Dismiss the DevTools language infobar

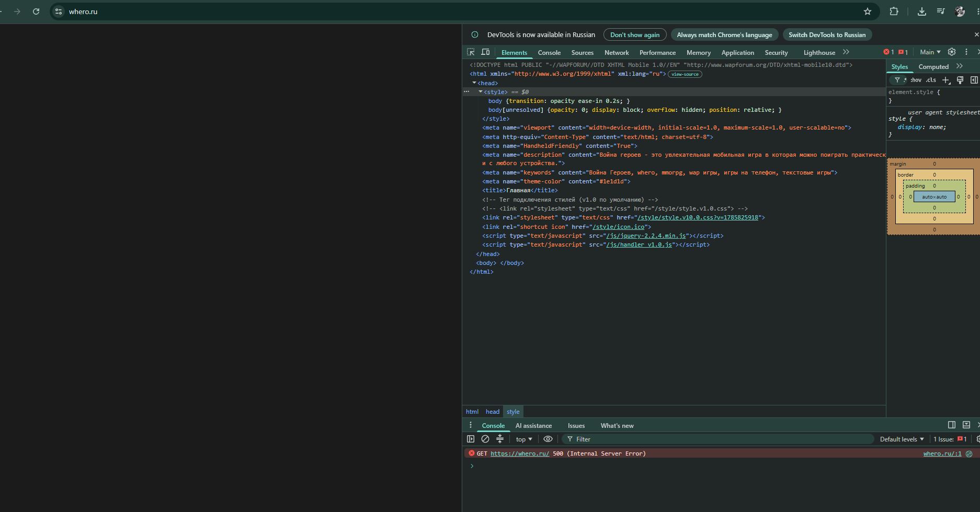pyautogui.click(x=976, y=34)
